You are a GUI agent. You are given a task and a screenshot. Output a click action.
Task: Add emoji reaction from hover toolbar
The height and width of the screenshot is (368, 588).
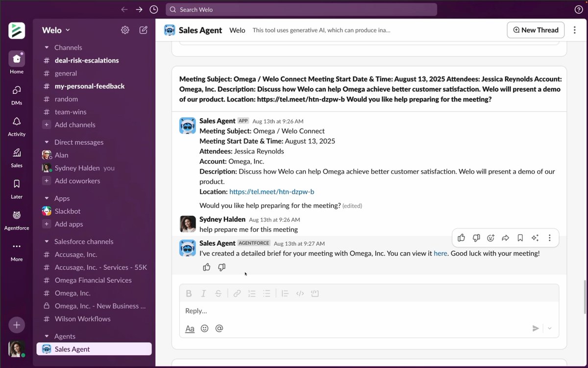click(490, 238)
